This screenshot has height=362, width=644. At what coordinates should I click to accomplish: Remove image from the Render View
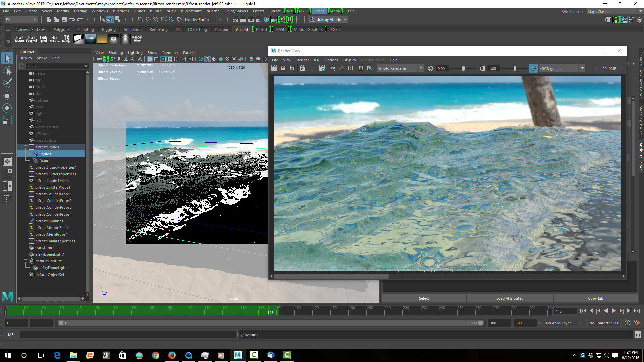tap(370, 68)
